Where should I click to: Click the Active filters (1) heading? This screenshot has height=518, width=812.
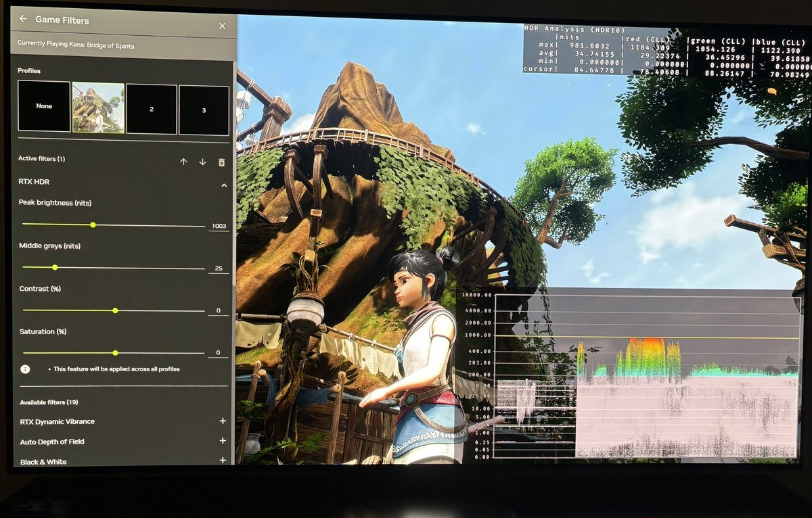(41, 158)
